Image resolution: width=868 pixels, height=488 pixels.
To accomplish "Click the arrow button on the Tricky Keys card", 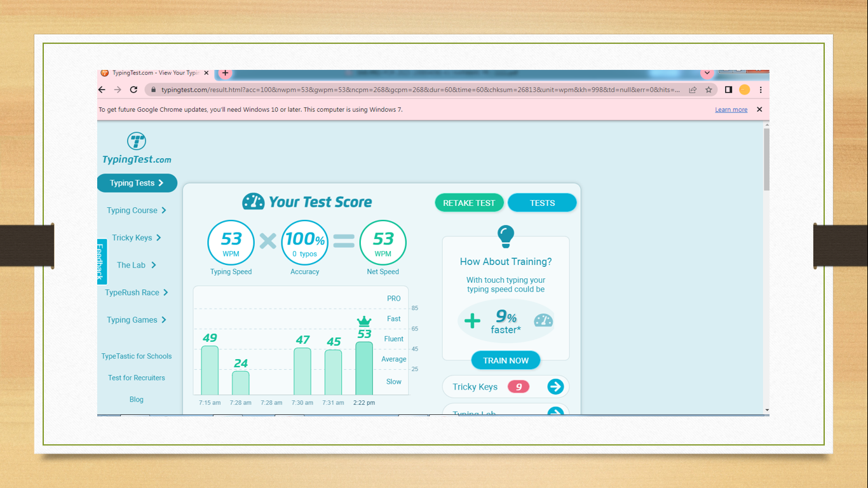I will pyautogui.click(x=555, y=386).
